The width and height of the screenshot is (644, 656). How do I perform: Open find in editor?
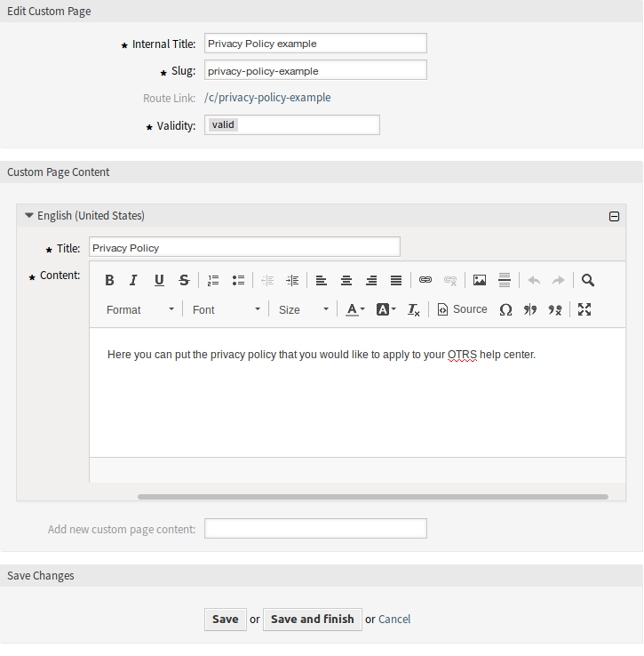588,280
